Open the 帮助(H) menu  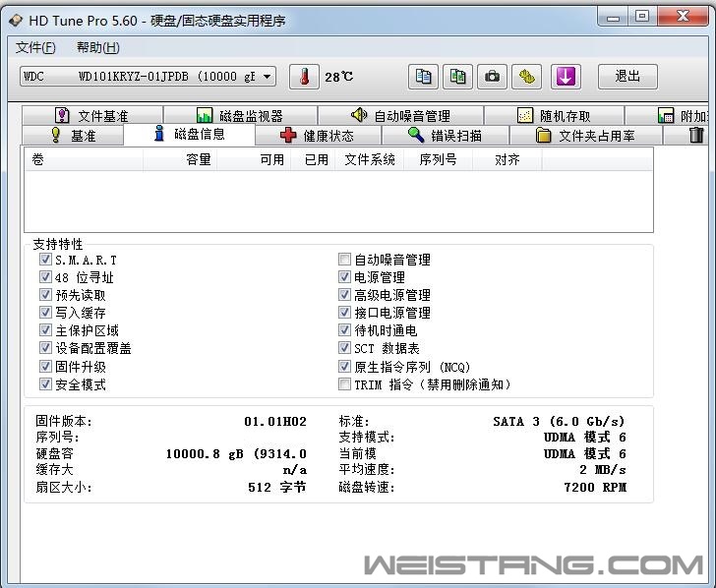(98, 47)
